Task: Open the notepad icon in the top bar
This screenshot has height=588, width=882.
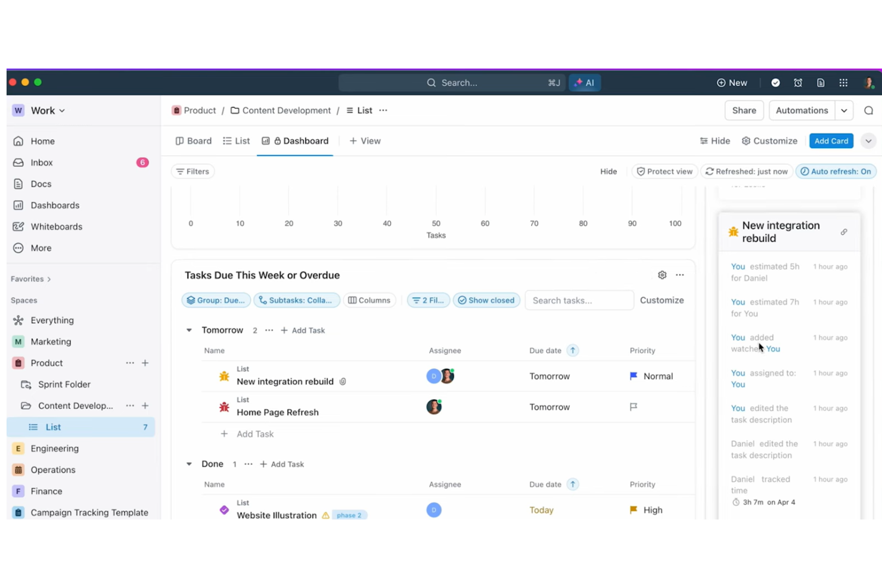Action: tap(821, 82)
